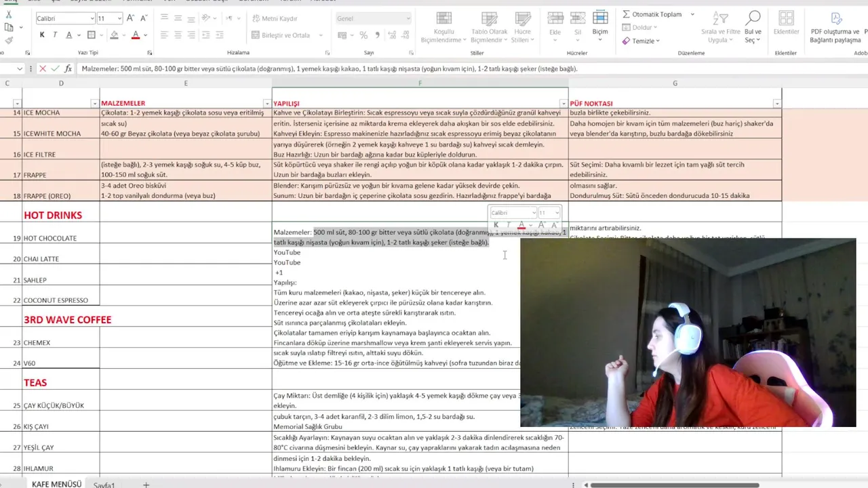Open Koşullu Biçimlendirme menu
Screen dimensions: 868x488
pyautogui.click(x=443, y=28)
